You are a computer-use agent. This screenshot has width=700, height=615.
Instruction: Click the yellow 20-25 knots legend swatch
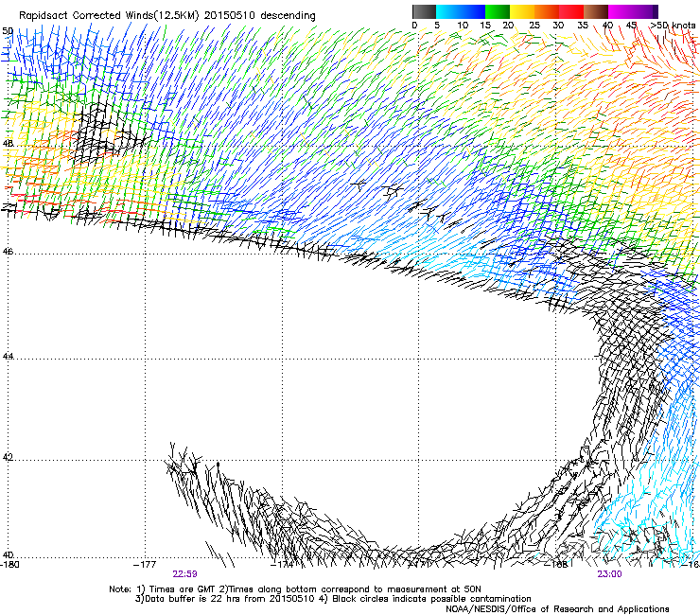click(x=522, y=11)
